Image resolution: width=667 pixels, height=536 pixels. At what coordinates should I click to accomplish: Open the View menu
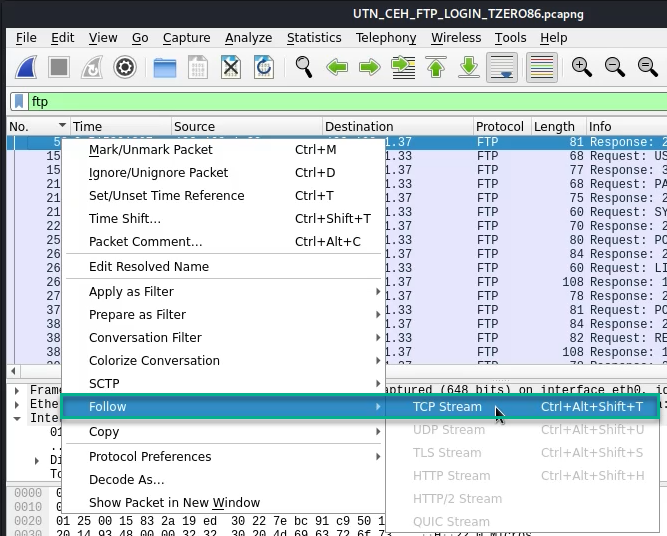click(x=103, y=38)
